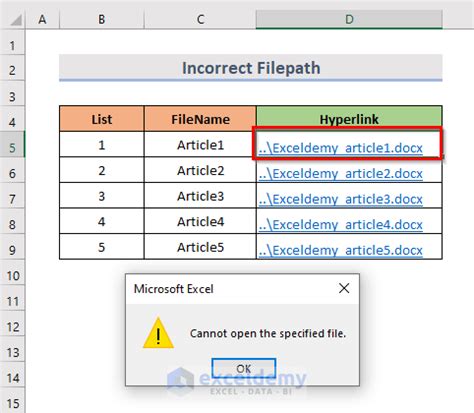
Task: Select List cell with value 2
Action: (x=102, y=170)
